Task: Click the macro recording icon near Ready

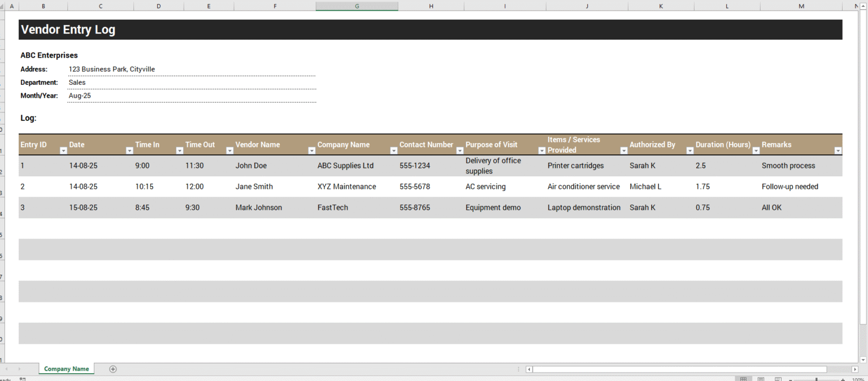Action: pos(22,379)
